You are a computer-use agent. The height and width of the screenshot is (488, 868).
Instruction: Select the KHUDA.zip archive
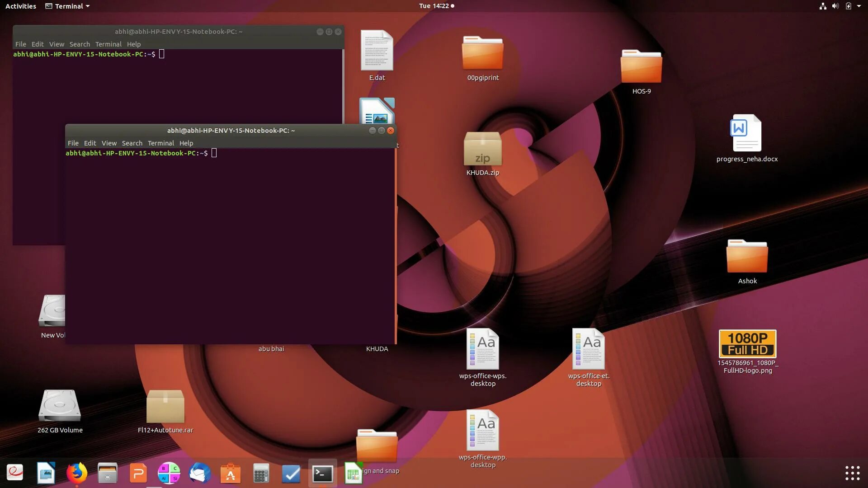tap(482, 154)
